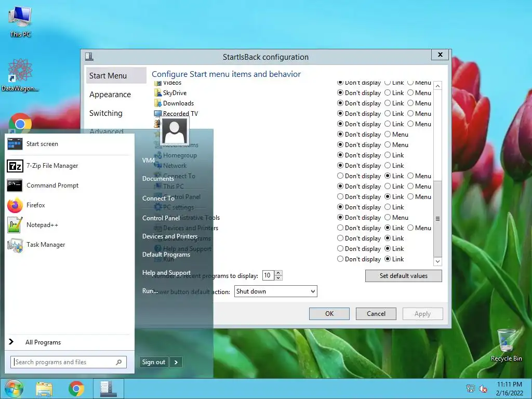Set This PC row to Menu
This screenshot has width=532, height=399.
[410, 187]
